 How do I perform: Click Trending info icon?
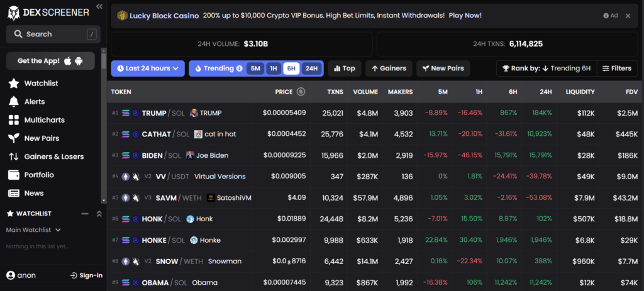point(239,69)
